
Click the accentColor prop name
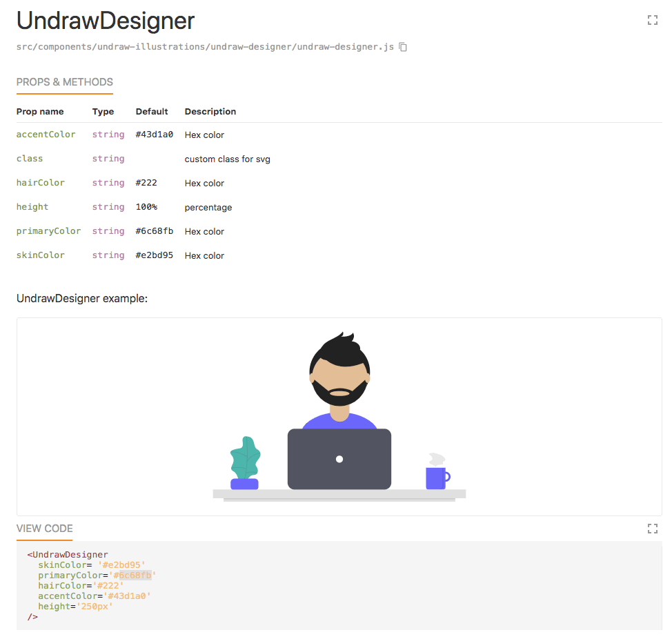coord(46,134)
